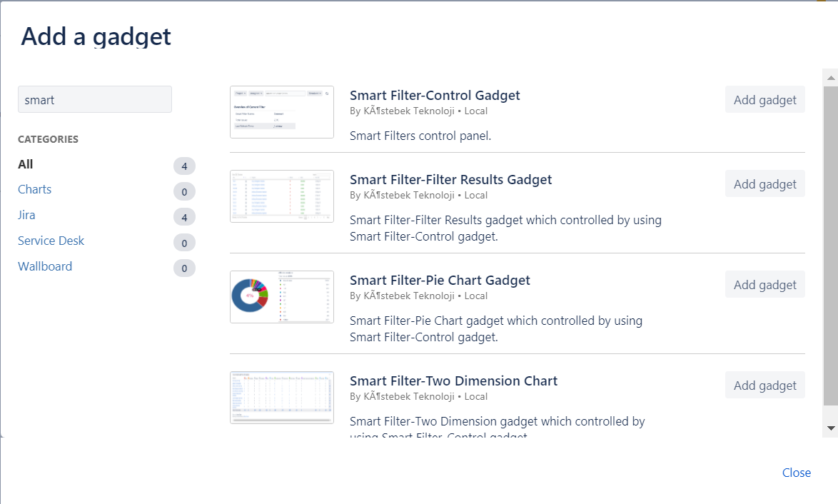Click the Smart Filter-Pie Chart Gadget thumbnail
Viewport: 838px width, 504px height.
tap(282, 297)
